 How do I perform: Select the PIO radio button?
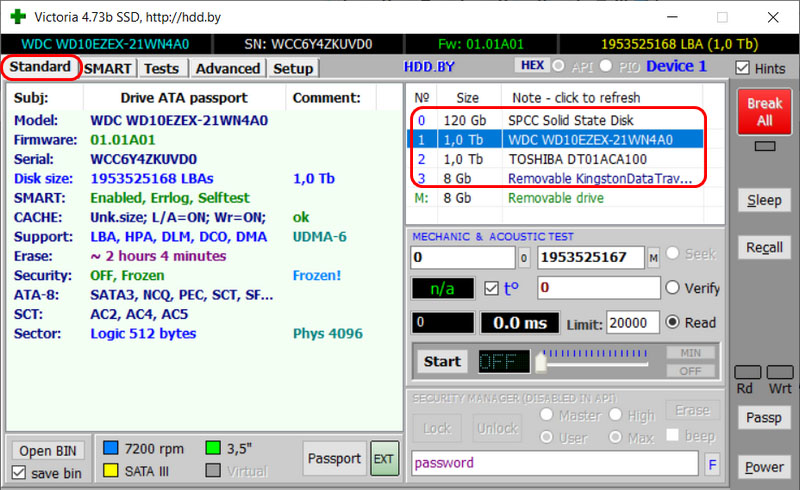point(606,65)
